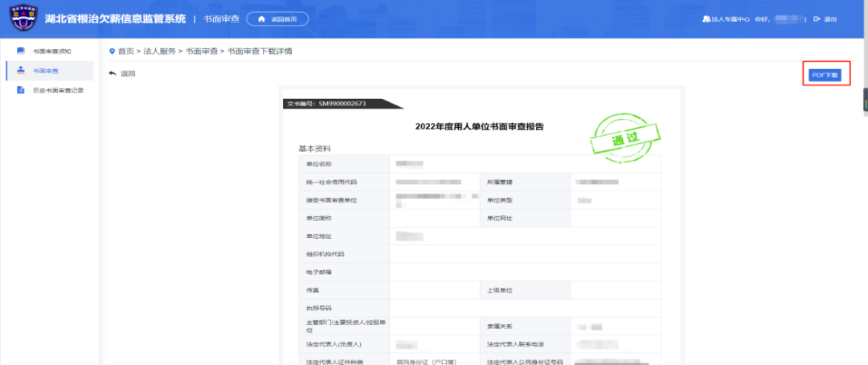Click the home icon in 返回首页 button
The image size is (868, 365).
pos(261,19)
